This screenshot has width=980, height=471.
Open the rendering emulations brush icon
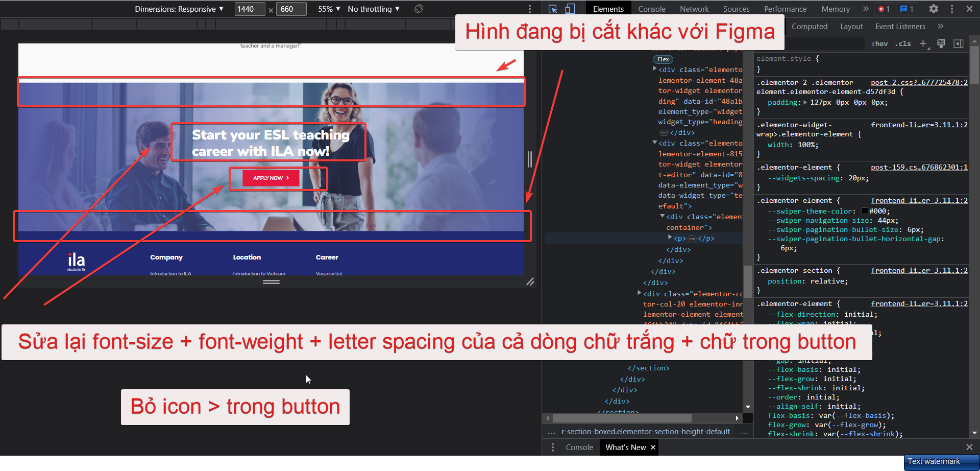click(x=941, y=43)
